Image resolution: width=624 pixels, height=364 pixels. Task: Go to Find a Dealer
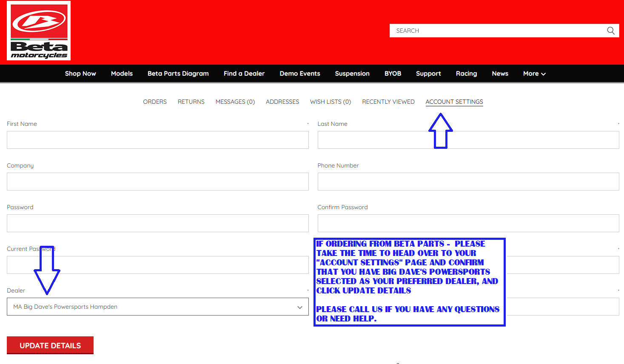click(x=244, y=74)
